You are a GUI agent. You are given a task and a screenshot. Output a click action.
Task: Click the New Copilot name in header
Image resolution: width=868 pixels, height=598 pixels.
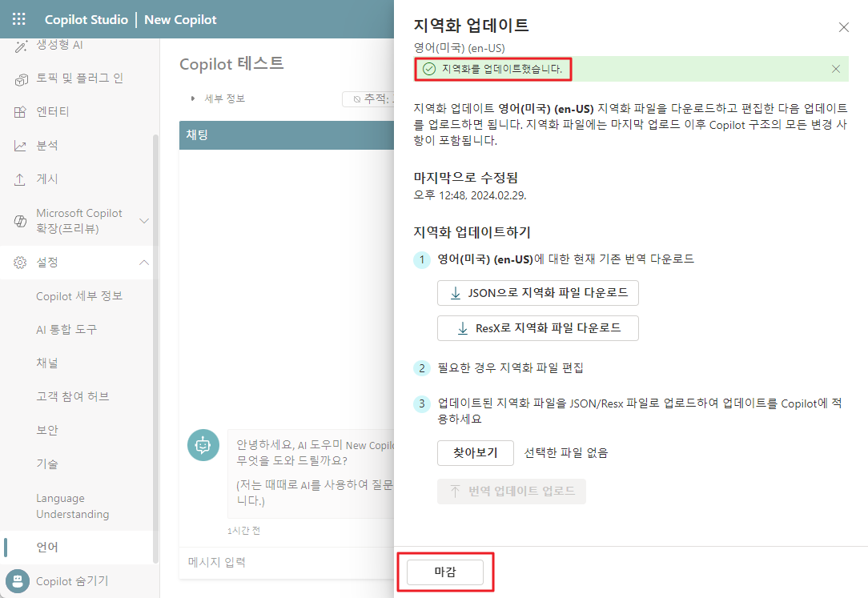180,19
